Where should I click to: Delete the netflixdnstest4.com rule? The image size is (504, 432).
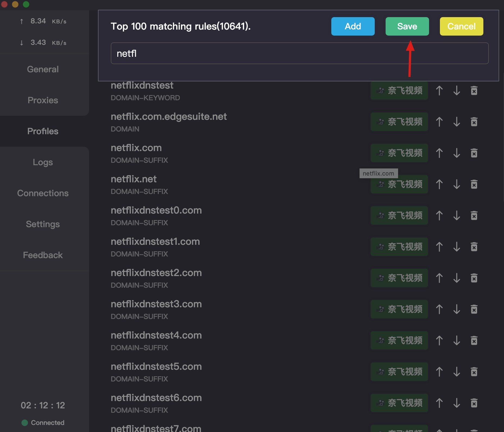click(474, 340)
